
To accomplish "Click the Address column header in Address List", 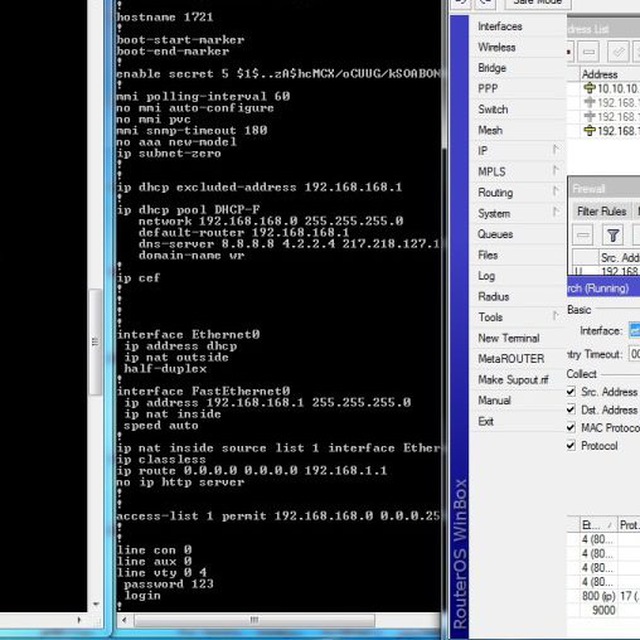I will pos(610,74).
